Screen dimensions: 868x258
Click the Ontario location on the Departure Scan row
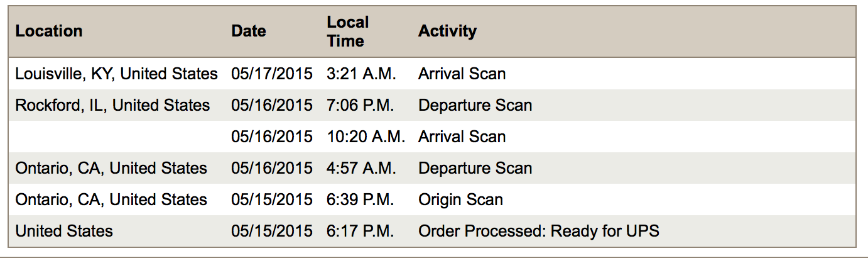(x=111, y=168)
